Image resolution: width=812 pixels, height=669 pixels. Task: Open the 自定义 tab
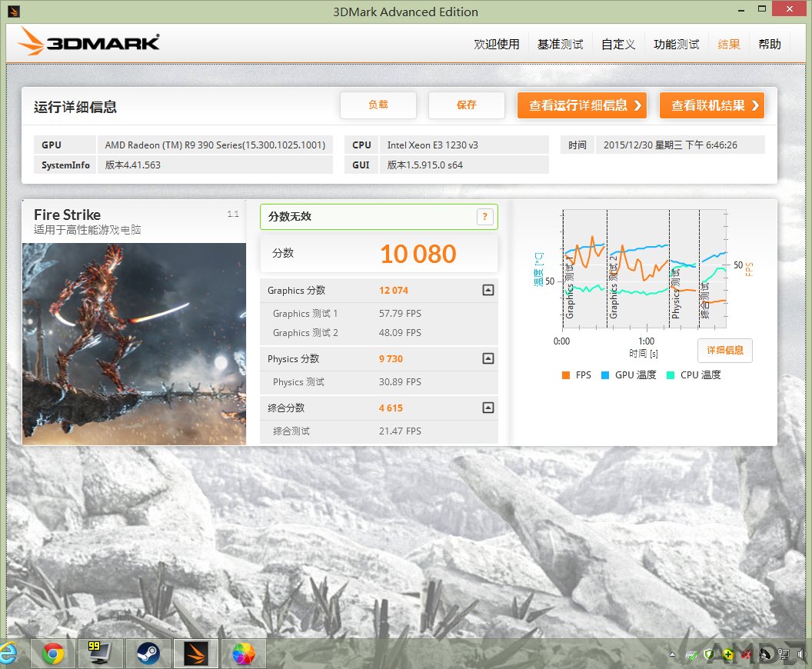[x=618, y=45]
